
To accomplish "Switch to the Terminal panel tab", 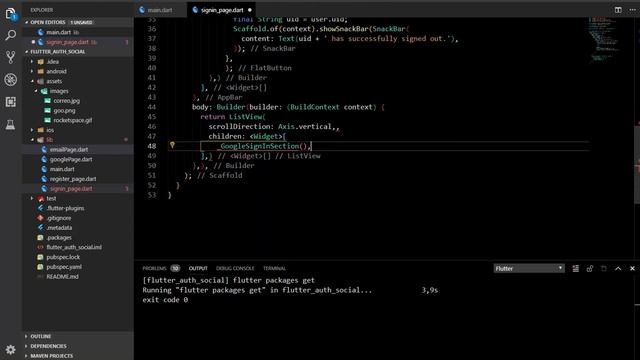I will (274, 268).
